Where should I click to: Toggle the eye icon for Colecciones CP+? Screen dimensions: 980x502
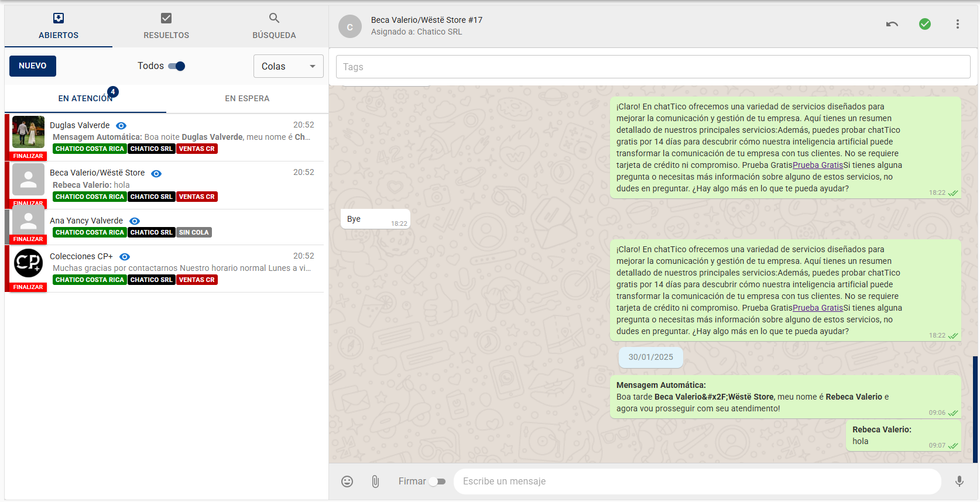click(125, 257)
